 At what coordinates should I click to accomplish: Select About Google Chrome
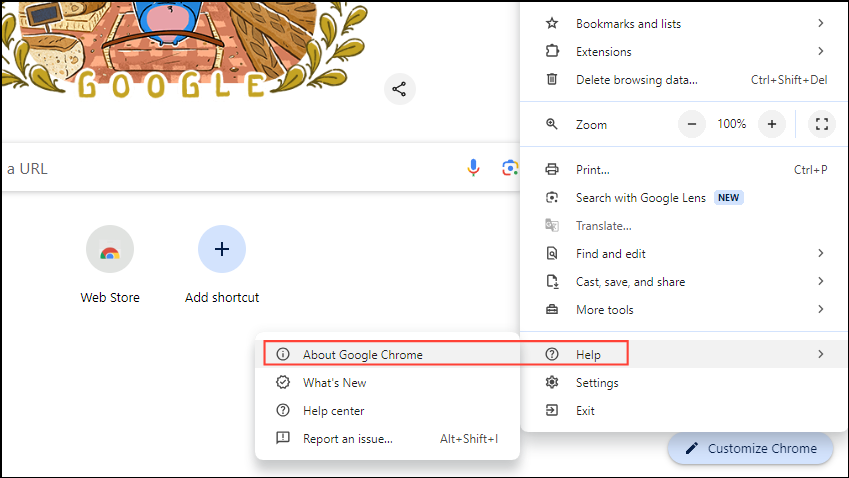(x=387, y=355)
